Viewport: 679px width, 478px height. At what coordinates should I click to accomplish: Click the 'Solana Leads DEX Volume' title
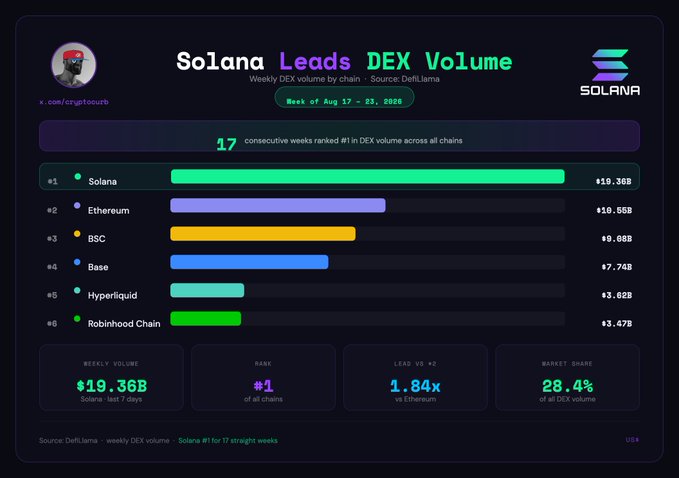coord(344,61)
